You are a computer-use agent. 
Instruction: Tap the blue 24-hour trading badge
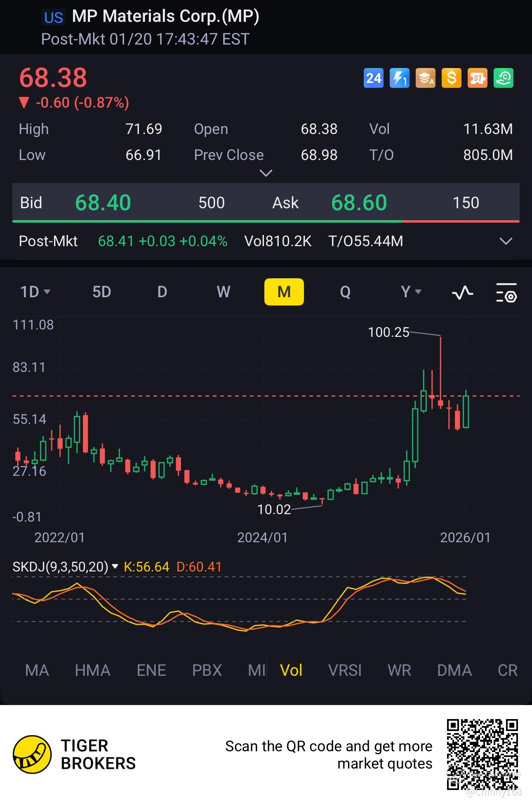(x=374, y=78)
